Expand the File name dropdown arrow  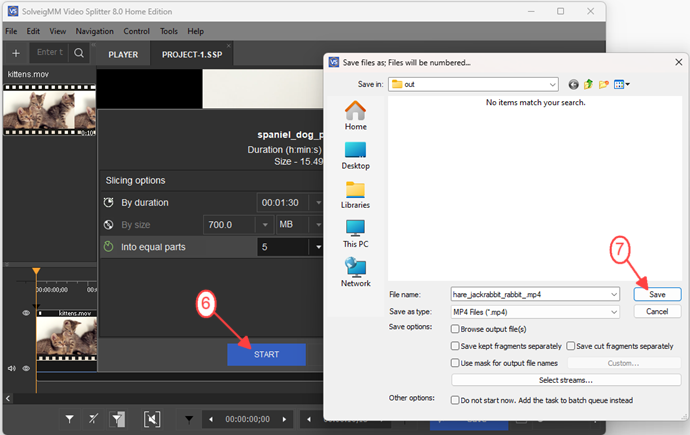[x=614, y=294]
